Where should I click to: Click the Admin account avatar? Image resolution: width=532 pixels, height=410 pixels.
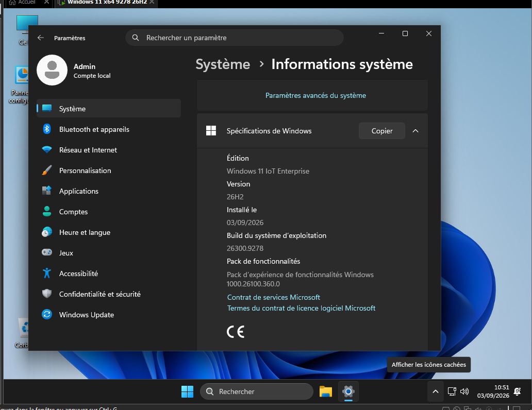pos(52,70)
